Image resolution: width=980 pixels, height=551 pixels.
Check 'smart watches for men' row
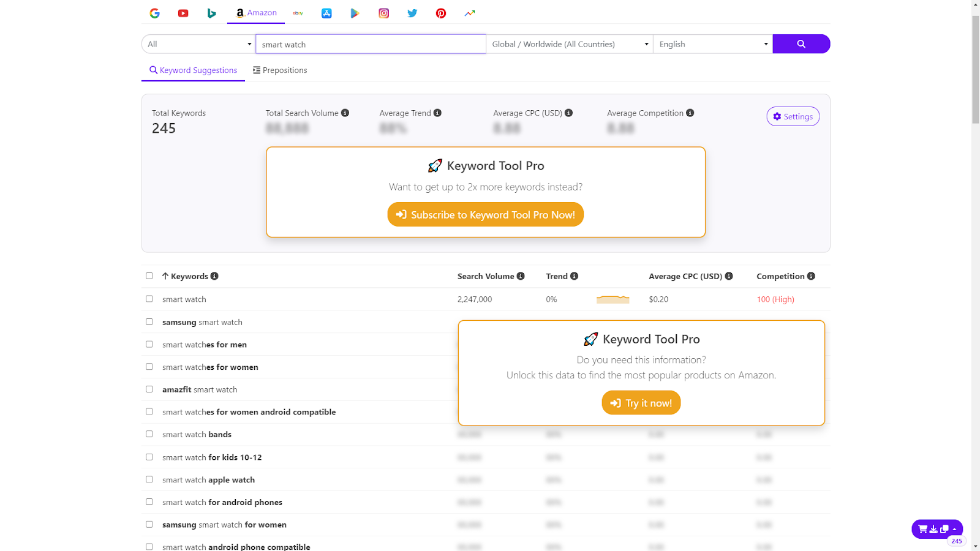pyautogui.click(x=149, y=344)
